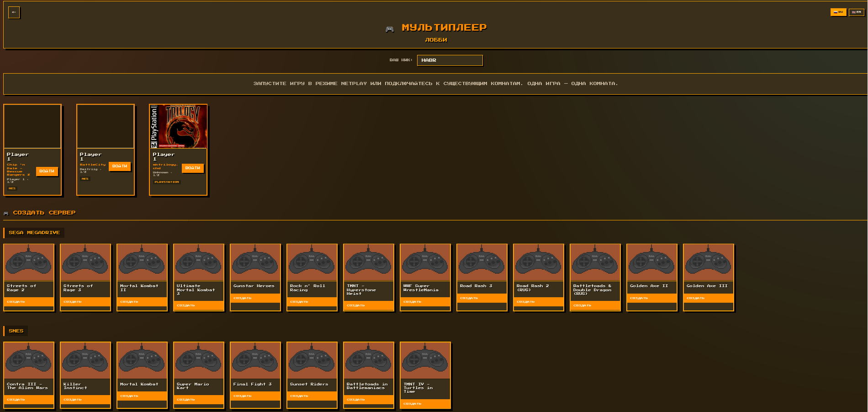The height and width of the screenshot is (412, 868).
Task: Switch language to EN flag
Action: [856, 12]
